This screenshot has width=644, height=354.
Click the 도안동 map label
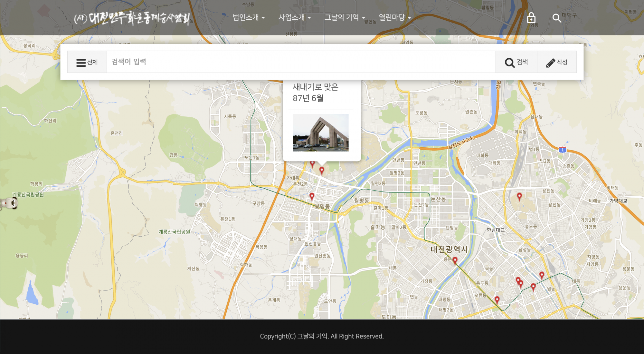point(330,301)
